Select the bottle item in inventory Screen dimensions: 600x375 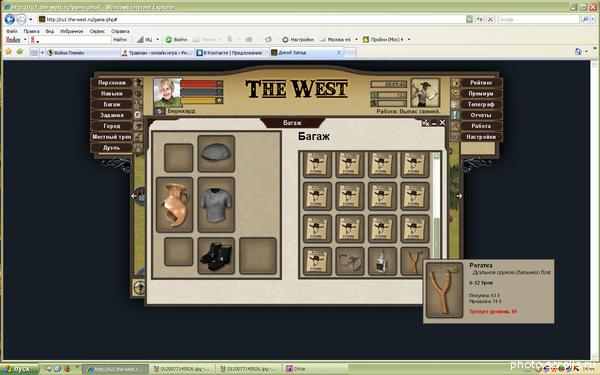point(382,261)
